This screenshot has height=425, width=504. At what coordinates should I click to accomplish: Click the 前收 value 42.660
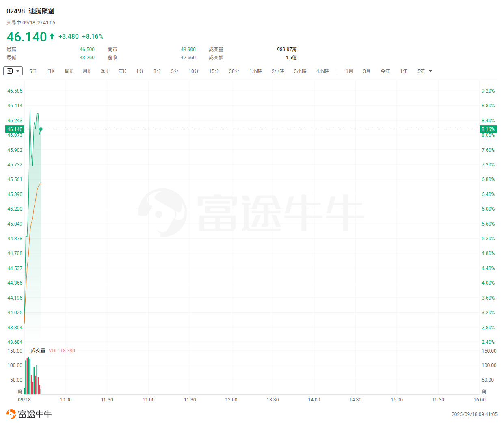pyautogui.click(x=188, y=58)
